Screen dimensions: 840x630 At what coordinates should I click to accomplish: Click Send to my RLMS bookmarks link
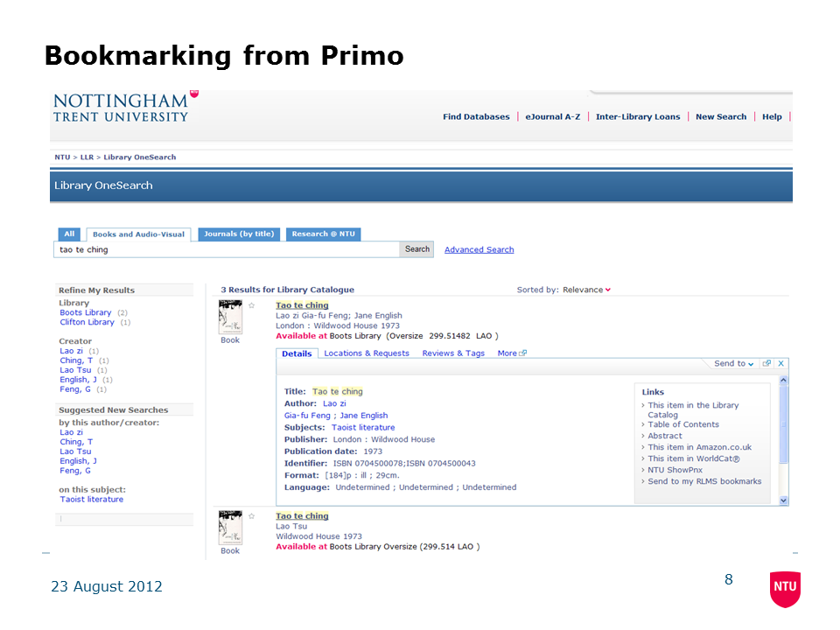[704, 481]
